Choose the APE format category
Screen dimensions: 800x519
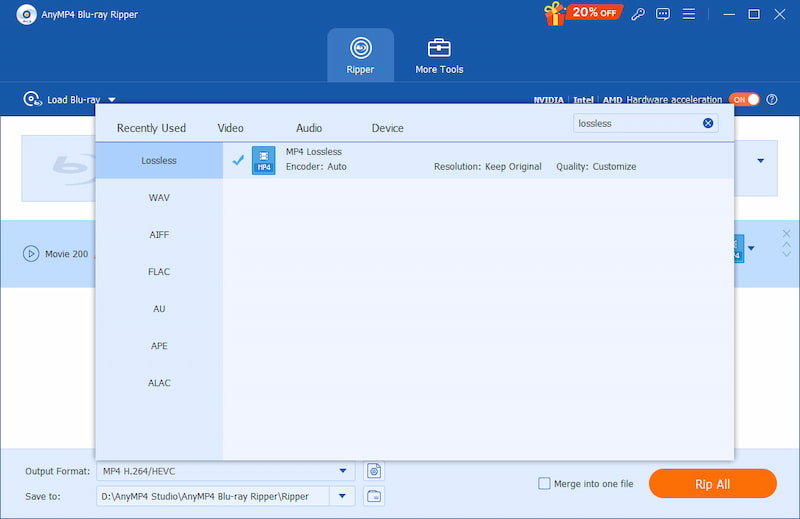(159, 345)
